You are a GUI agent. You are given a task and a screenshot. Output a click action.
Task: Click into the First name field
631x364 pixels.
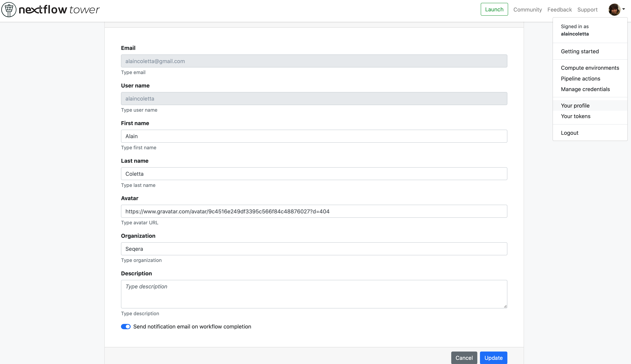tap(314, 136)
